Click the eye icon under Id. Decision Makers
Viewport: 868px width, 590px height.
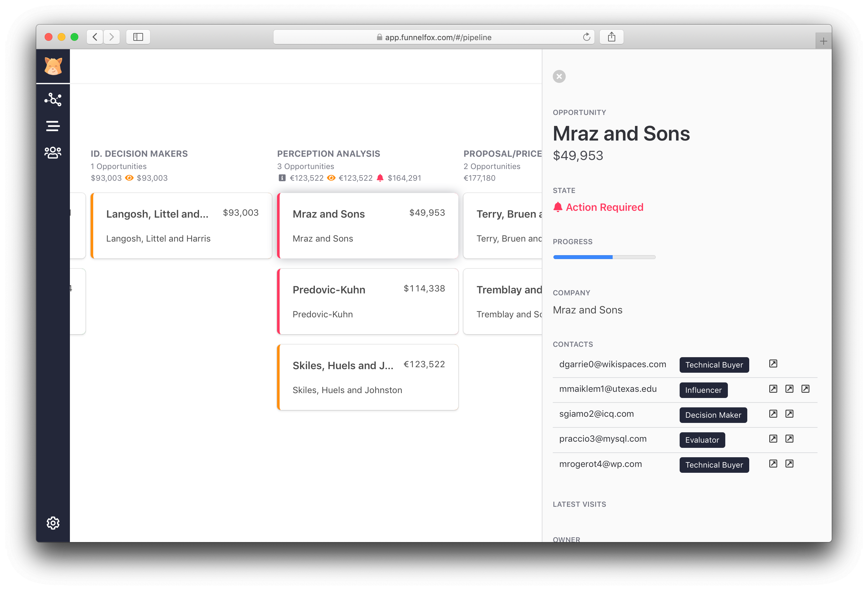(129, 178)
